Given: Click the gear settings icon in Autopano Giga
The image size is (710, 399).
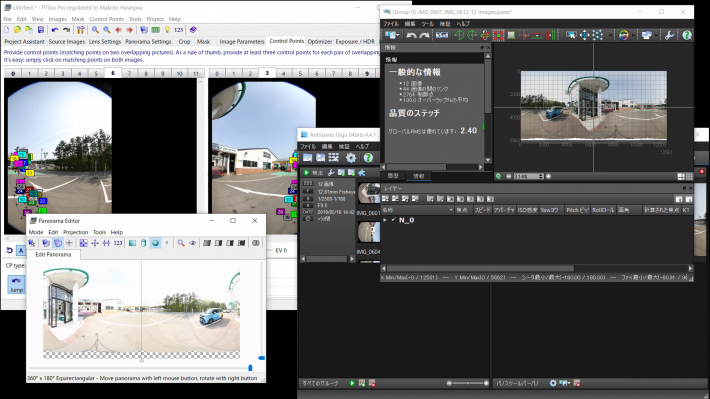Looking at the screenshot, I should [x=350, y=158].
